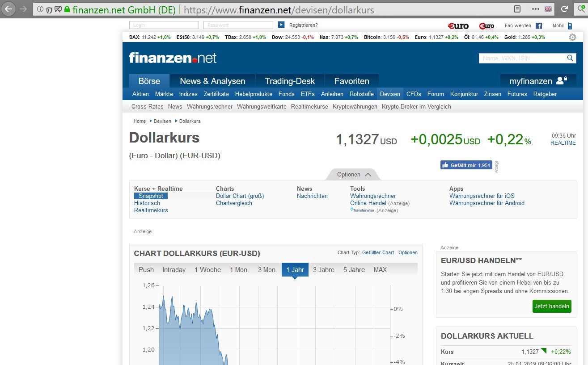Viewport: 588px width, 365px height.
Task: Click the Devisen breadcrumb
Action: coord(162,121)
